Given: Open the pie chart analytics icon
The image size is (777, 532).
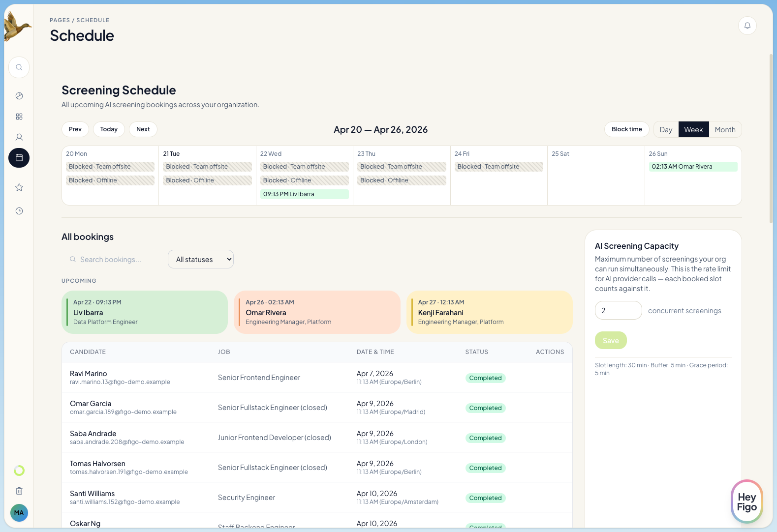Looking at the screenshot, I should coord(19,96).
